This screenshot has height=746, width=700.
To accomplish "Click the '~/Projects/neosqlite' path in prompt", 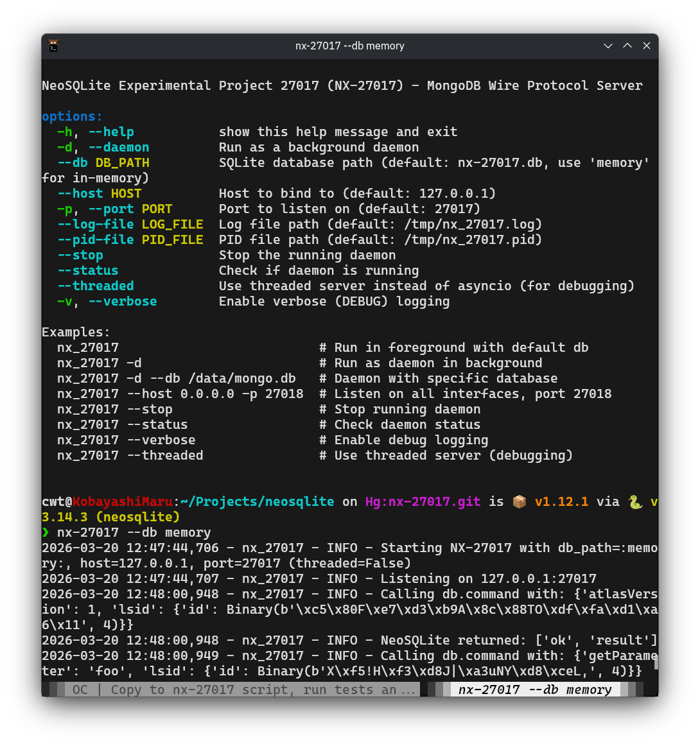I will pyautogui.click(x=257, y=502).
